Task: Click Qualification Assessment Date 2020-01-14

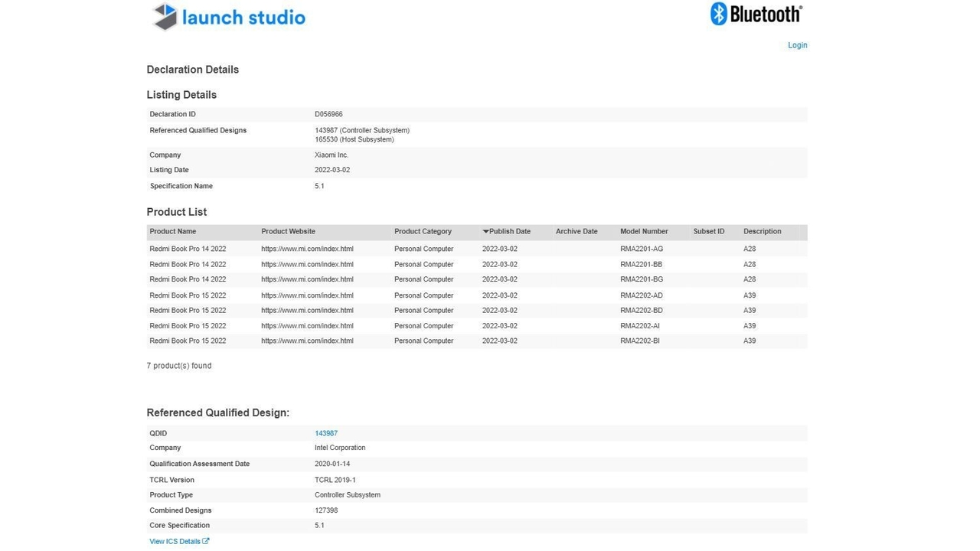Action: (x=332, y=464)
